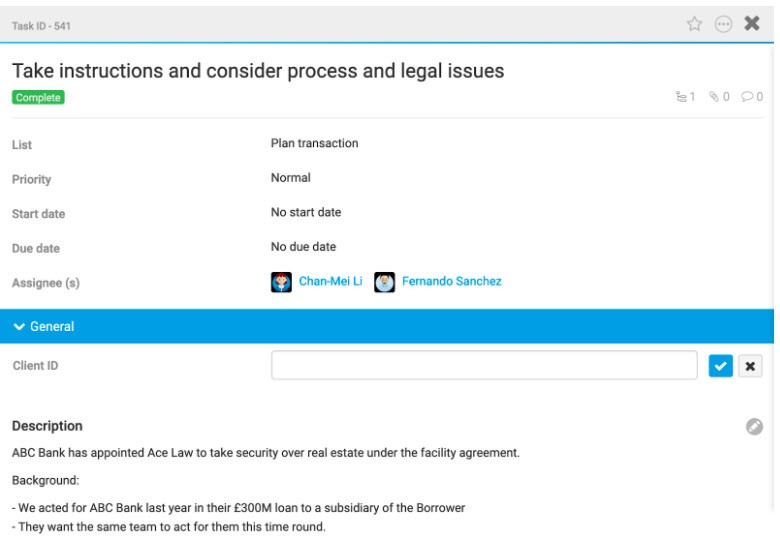
Task: Star this task as a favorite
Action: (x=694, y=24)
